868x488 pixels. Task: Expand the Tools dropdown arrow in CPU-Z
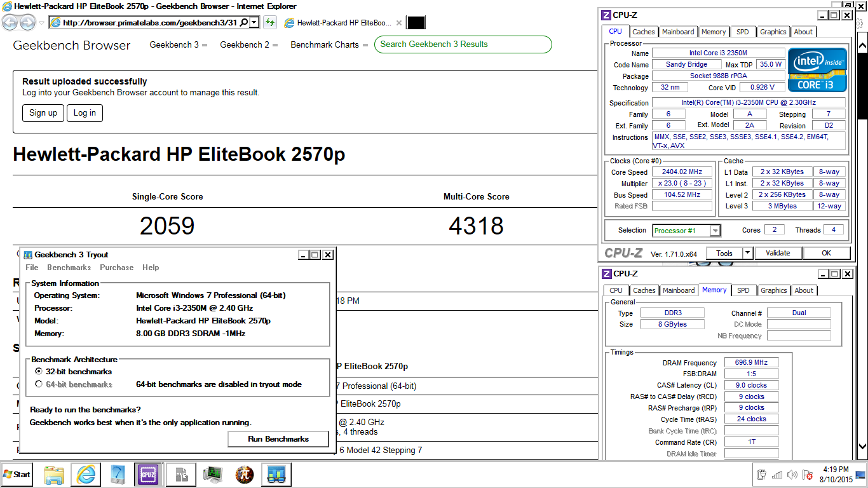747,253
